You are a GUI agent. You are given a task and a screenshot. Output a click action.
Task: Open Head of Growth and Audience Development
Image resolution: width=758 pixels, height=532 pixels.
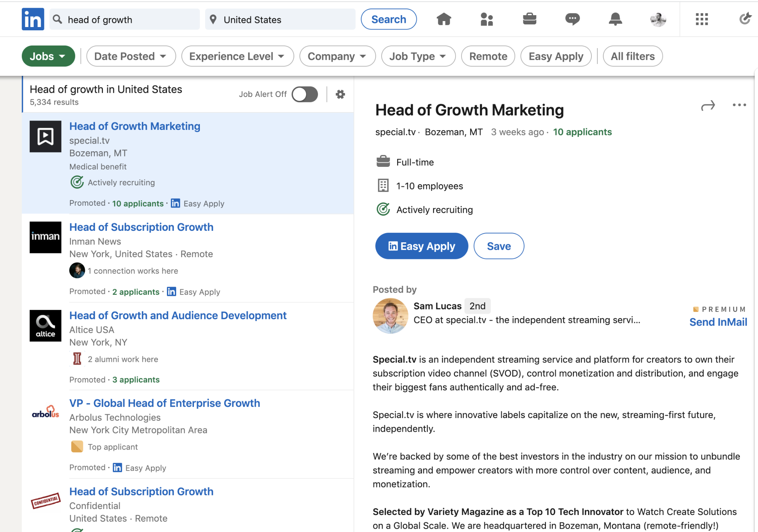click(x=178, y=315)
